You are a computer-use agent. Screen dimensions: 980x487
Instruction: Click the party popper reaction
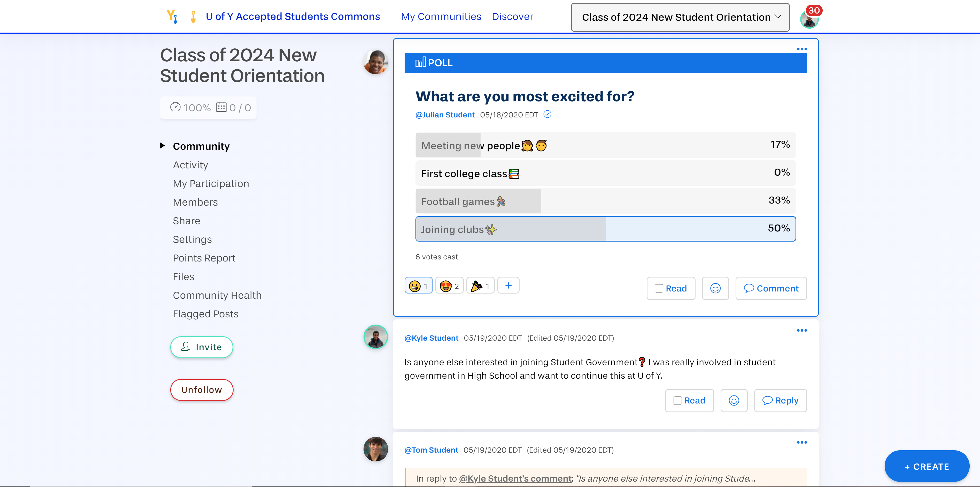[x=480, y=286]
